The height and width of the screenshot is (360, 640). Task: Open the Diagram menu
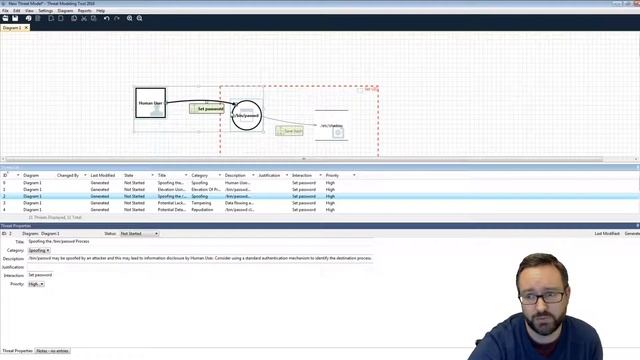65,11
